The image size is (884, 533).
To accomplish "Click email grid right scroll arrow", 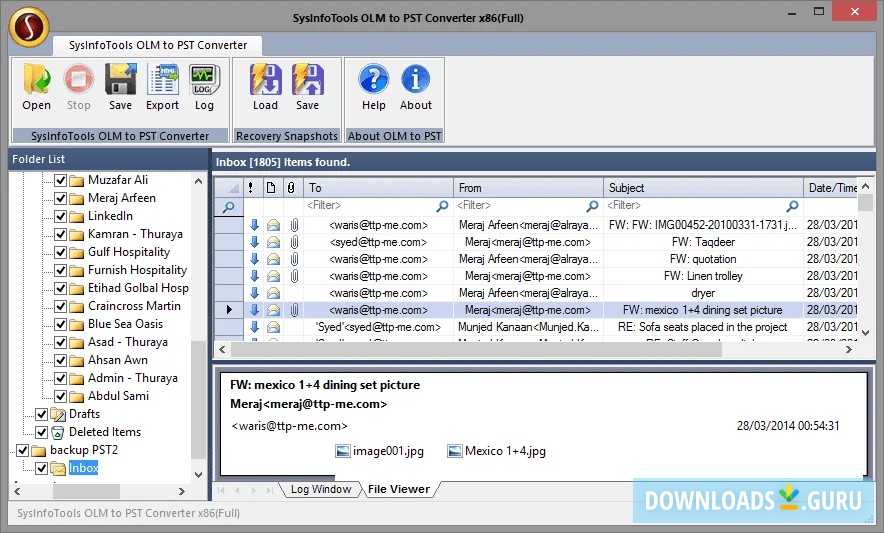I will (848, 350).
